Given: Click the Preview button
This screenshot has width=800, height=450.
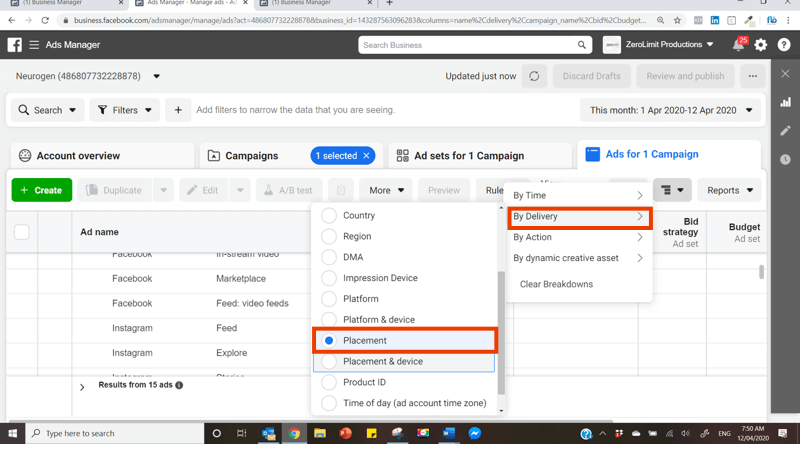Looking at the screenshot, I should (x=444, y=190).
